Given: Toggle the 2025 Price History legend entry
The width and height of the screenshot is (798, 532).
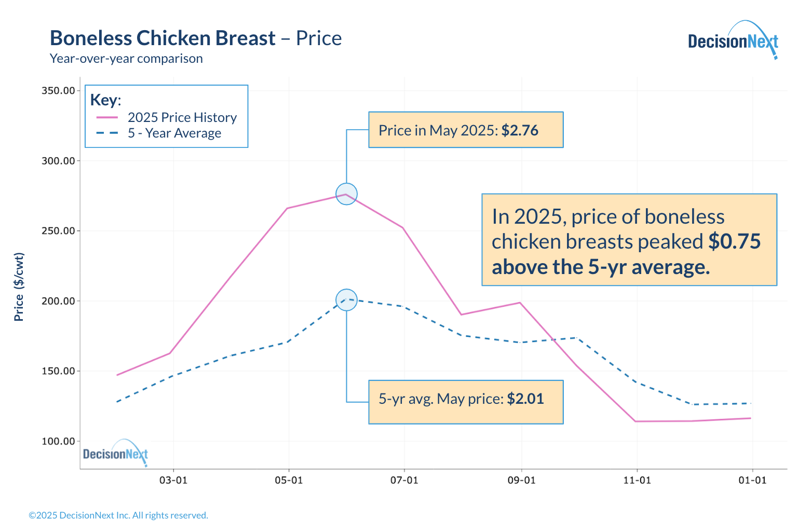Looking at the screenshot, I should (182, 118).
